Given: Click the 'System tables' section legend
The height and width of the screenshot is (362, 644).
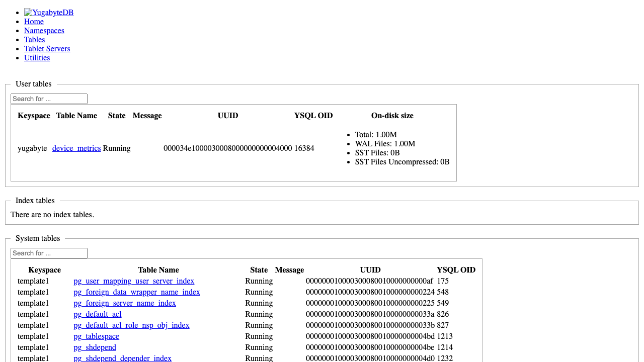Looking at the screenshot, I should [38, 238].
